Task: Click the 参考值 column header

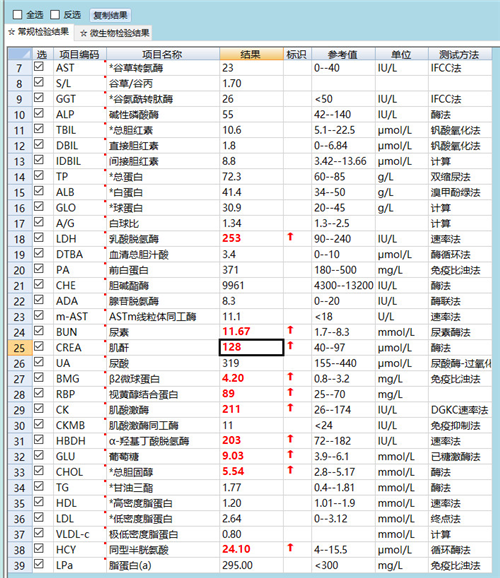Action: point(343,54)
